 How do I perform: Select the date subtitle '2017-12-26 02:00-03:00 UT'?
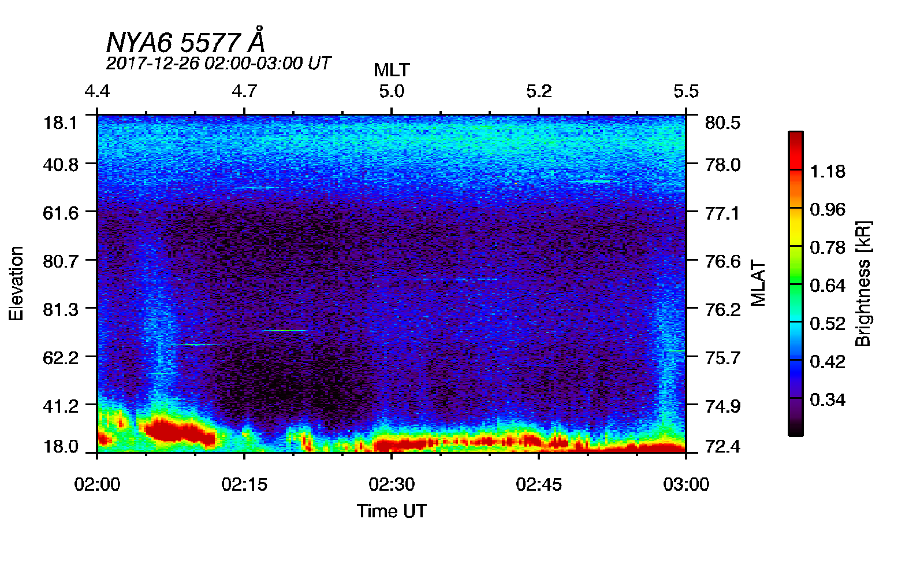(x=218, y=63)
